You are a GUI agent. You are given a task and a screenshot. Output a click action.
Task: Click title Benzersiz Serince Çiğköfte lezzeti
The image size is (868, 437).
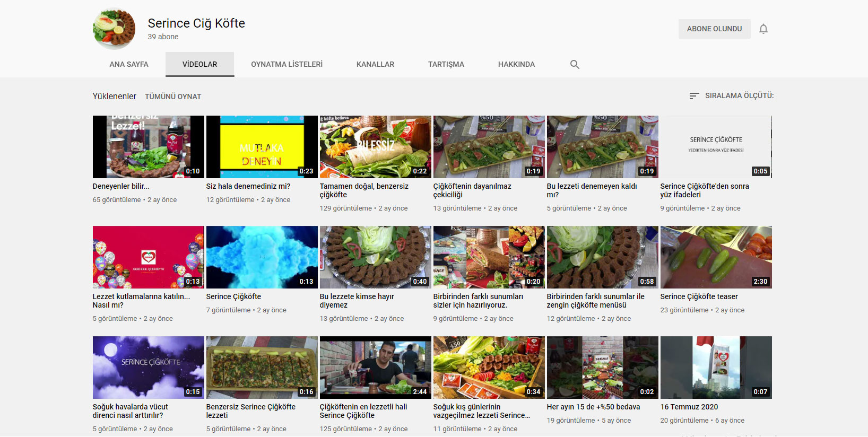(251, 411)
